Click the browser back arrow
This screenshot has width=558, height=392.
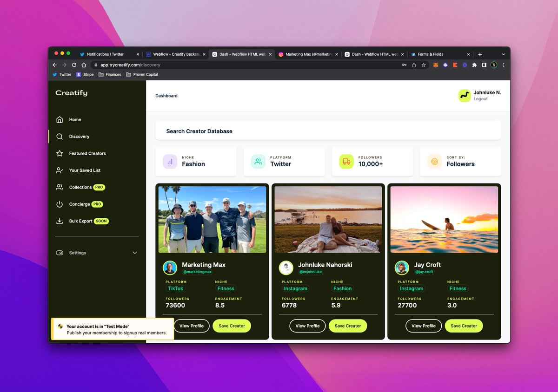click(x=54, y=65)
